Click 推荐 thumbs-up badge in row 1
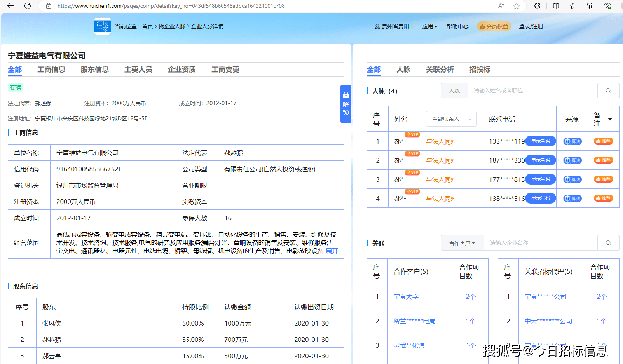The image size is (623, 364). coord(604,141)
